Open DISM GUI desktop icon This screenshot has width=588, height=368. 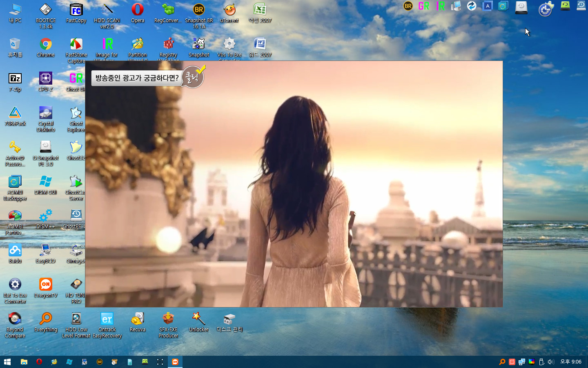point(46,185)
